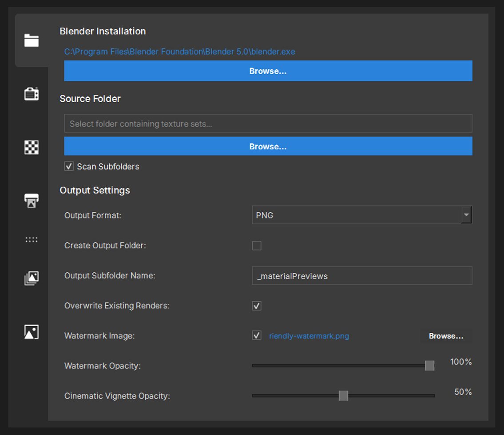504x435 pixels.
Task: Click the Output Settings heading
Action: pos(95,190)
